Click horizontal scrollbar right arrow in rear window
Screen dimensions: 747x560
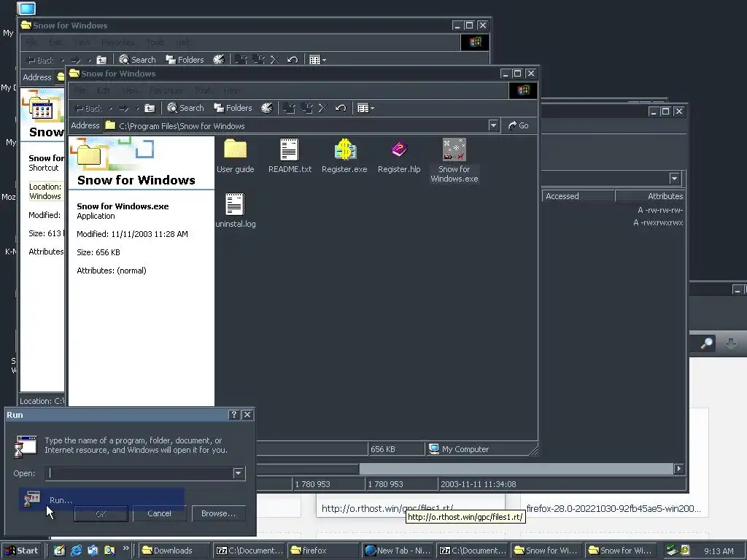(x=678, y=469)
